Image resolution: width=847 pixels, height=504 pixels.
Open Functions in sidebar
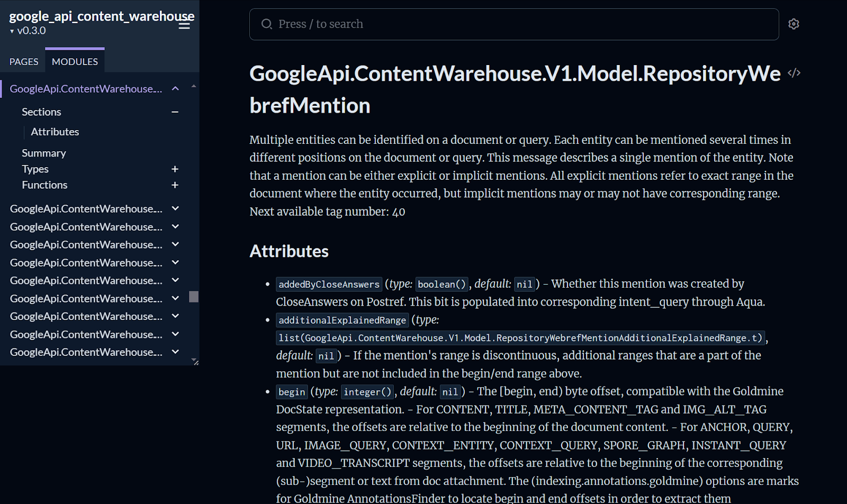[44, 185]
